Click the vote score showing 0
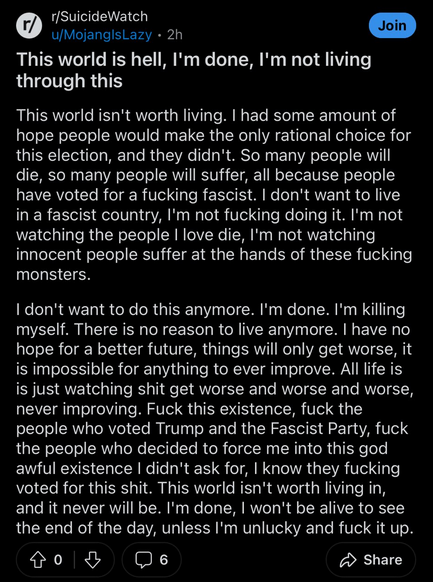Image resolution: width=433 pixels, height=582 pixels. point(58,560)
